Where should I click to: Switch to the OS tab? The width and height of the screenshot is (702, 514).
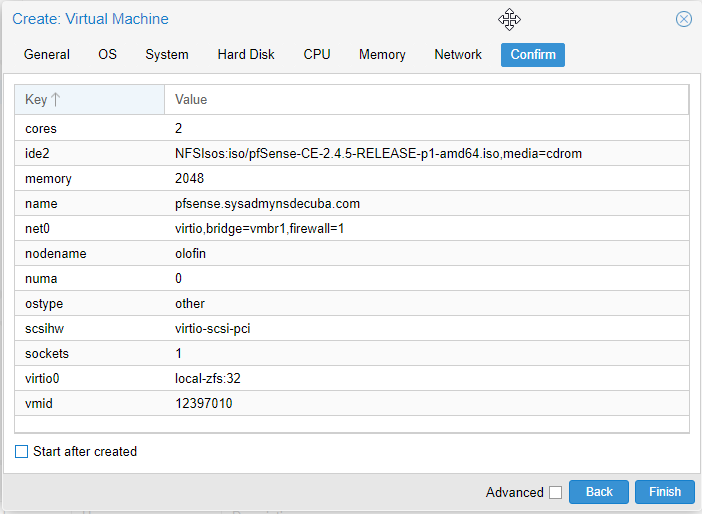(107, 55)
